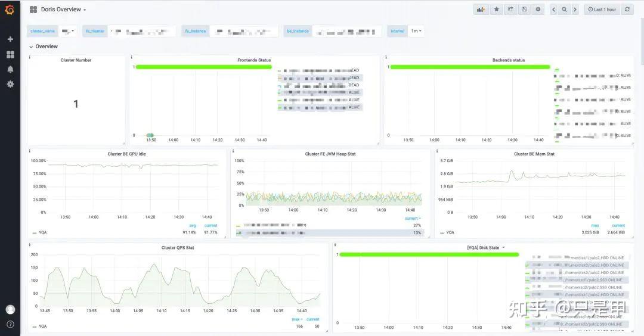644x336 pixels.
Task: Shift time range backward
Action: coord(553,10)
